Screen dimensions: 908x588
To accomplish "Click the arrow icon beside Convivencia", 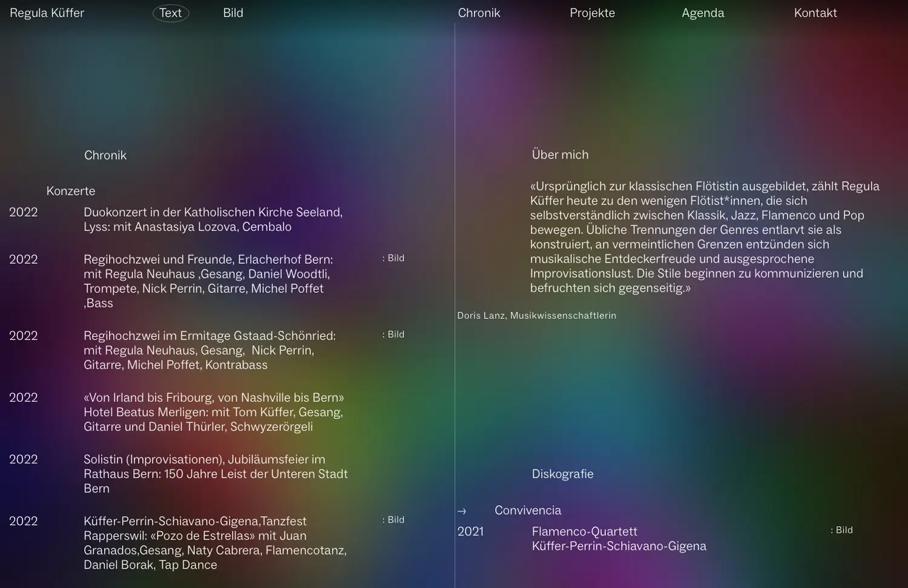I will pyautogui.click(x=462, y=511).
